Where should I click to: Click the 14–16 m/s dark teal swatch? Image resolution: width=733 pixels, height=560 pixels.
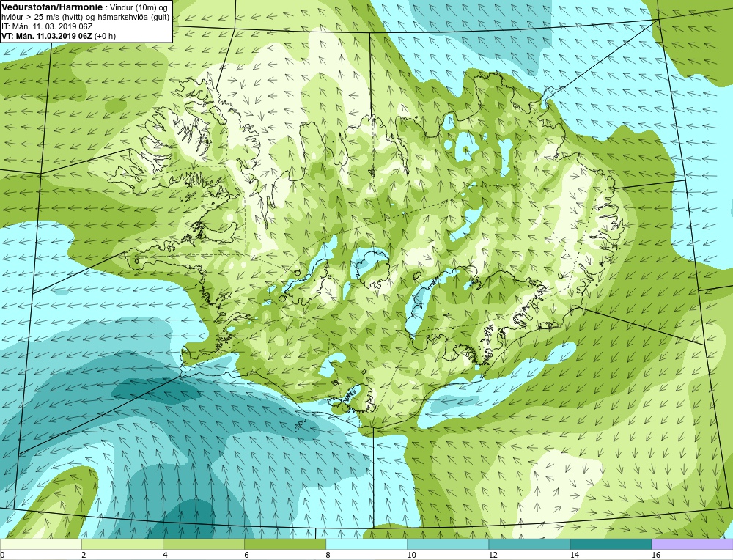[610, 545]
